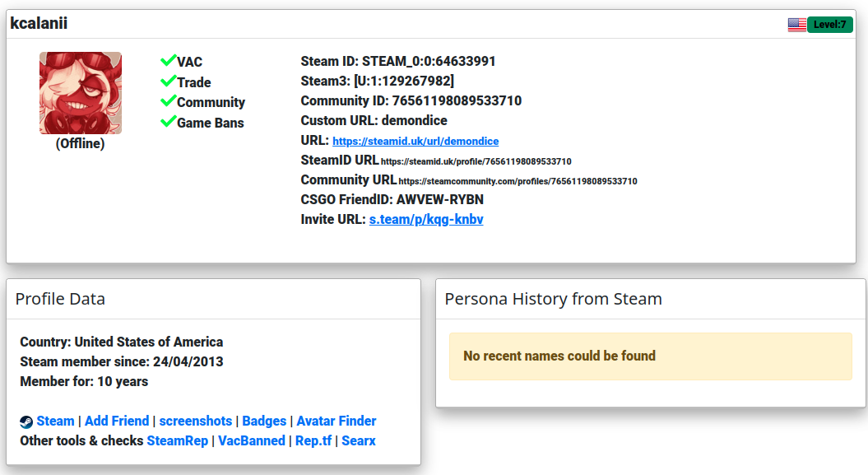
Task: Click the United States flag icon
Action: click(796, 25)
